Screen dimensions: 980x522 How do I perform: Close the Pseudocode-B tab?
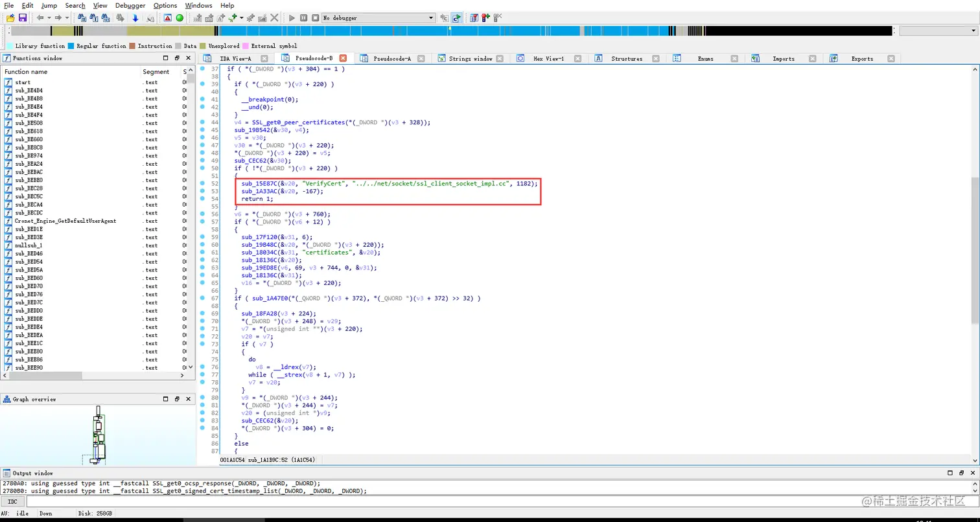(x=344, y=59)
